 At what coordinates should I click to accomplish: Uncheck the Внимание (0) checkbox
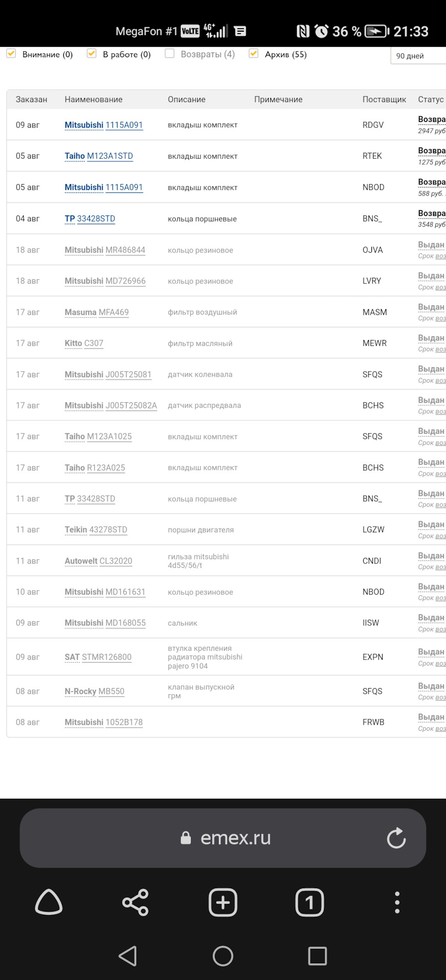click(11, 54)
